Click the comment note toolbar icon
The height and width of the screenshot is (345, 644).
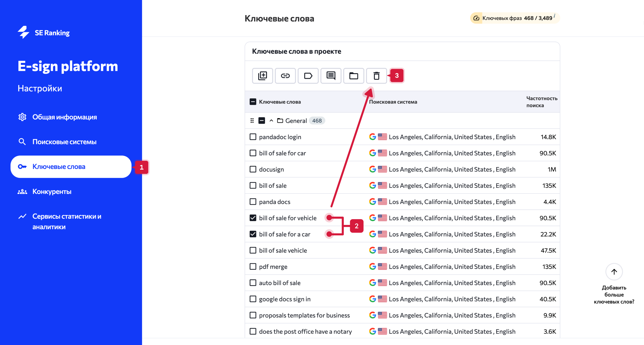click(331, 76)
